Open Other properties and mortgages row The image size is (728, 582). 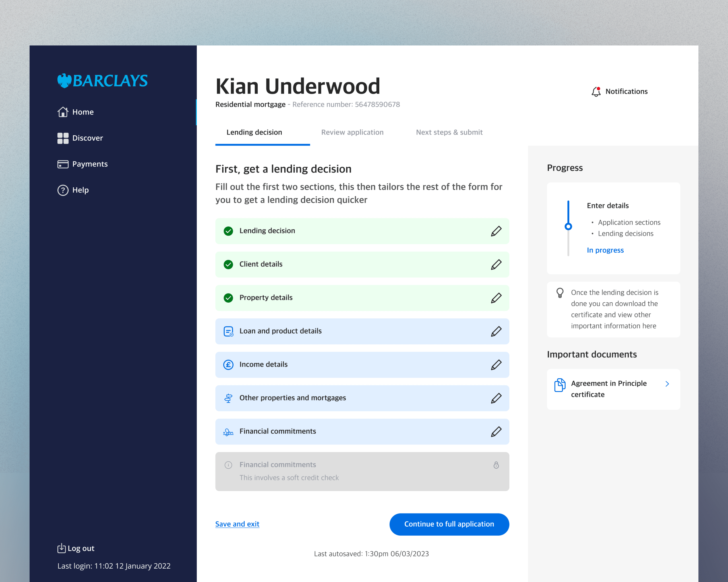362,398
